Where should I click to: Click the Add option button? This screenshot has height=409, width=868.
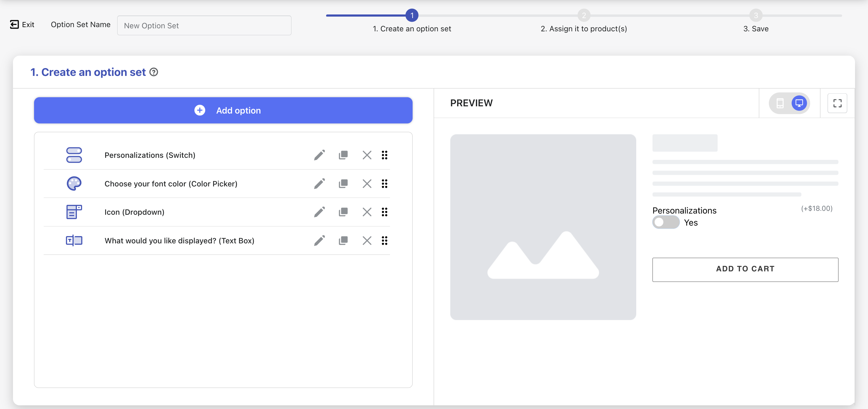click(x=223, y=111)
